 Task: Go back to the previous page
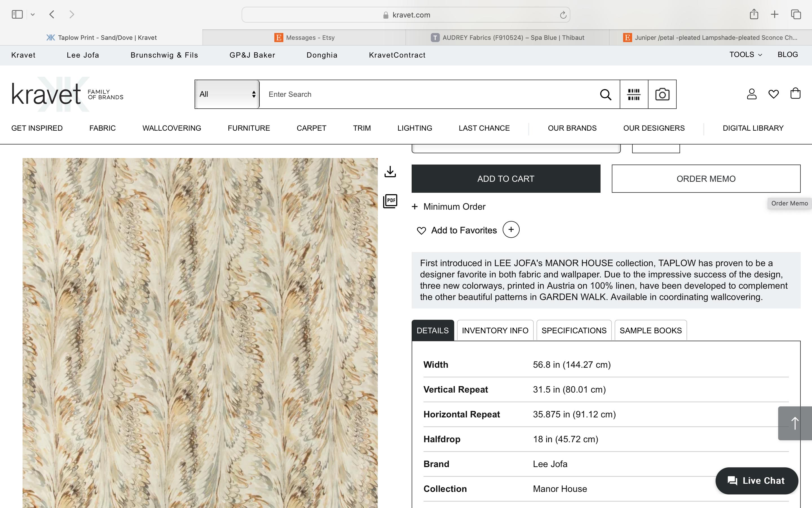(52, 14)
